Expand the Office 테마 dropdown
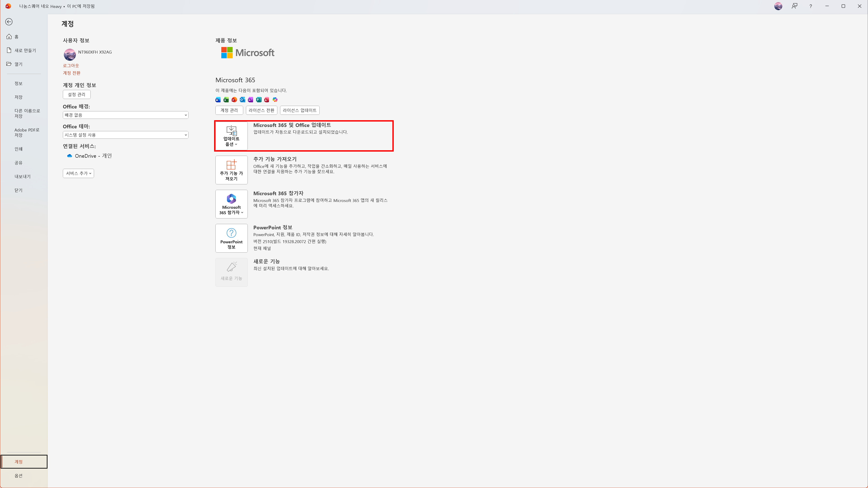Viewport: 868px width, 488px height. (x=125, y=135)
